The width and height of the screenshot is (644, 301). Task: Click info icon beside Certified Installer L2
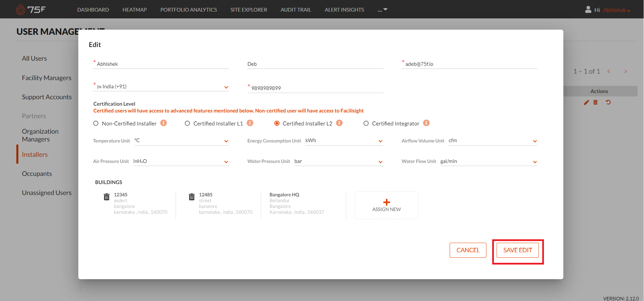coord(339,123)
